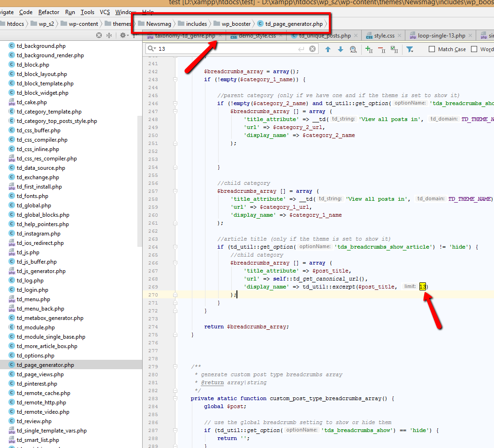Collapse the doc comment at line 279
The image size is (494, 448).
(x=175, y=367)
